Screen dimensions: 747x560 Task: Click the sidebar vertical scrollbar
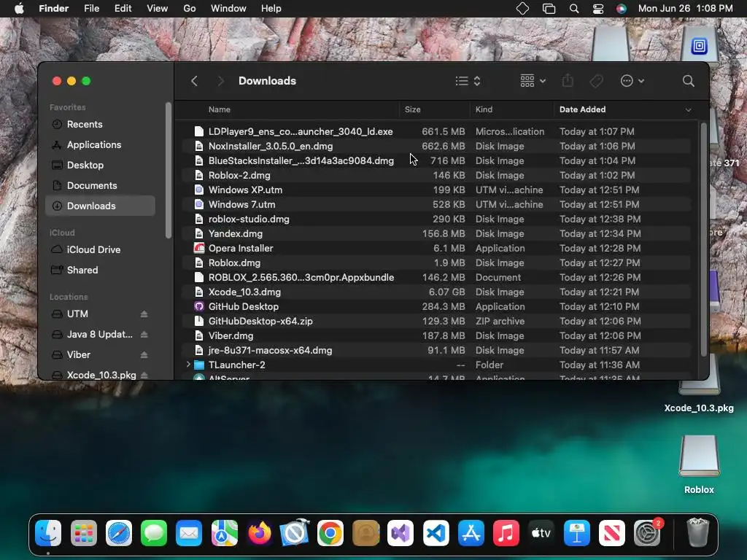169,171
